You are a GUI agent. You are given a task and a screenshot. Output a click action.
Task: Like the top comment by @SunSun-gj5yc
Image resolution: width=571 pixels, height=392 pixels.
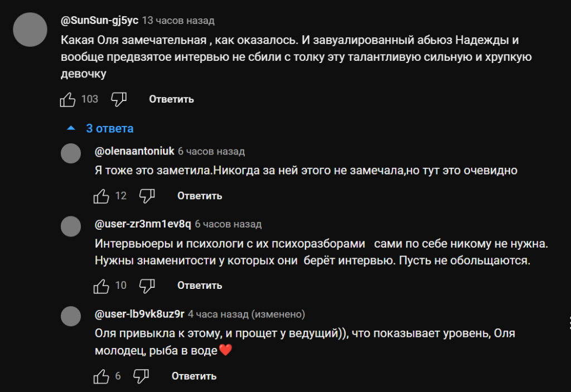tap(68, 99)
